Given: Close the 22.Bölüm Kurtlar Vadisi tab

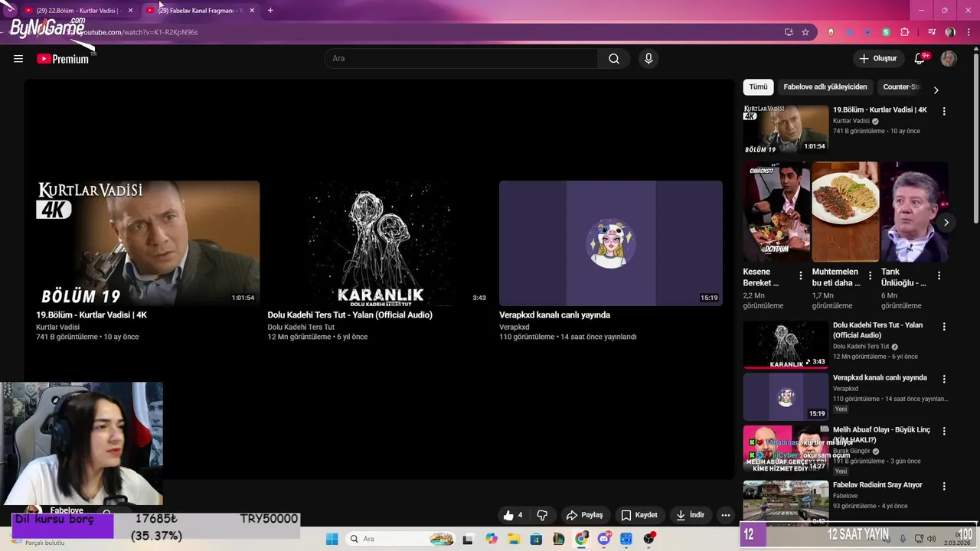Looking at the screenshot, I should click(130, 10).
